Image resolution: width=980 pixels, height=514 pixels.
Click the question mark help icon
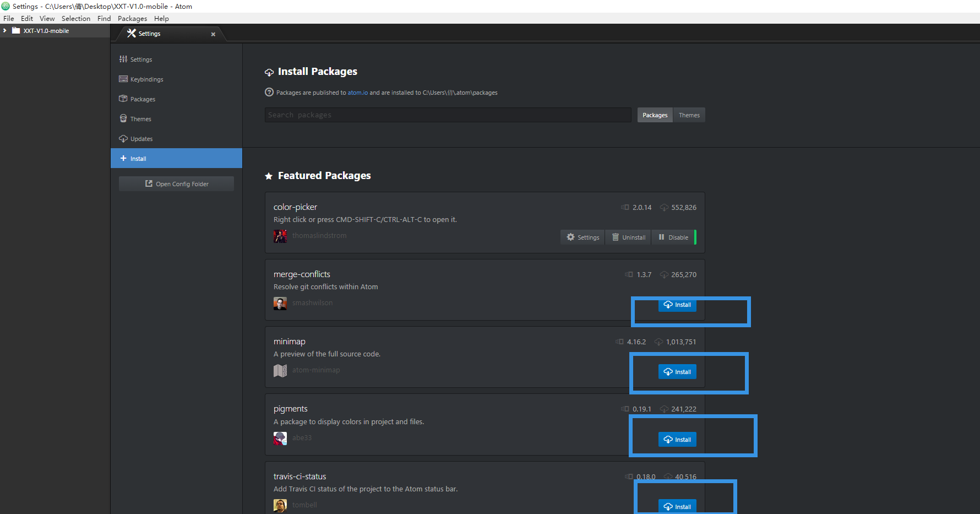pyautogui.click(x=269, y=92)
